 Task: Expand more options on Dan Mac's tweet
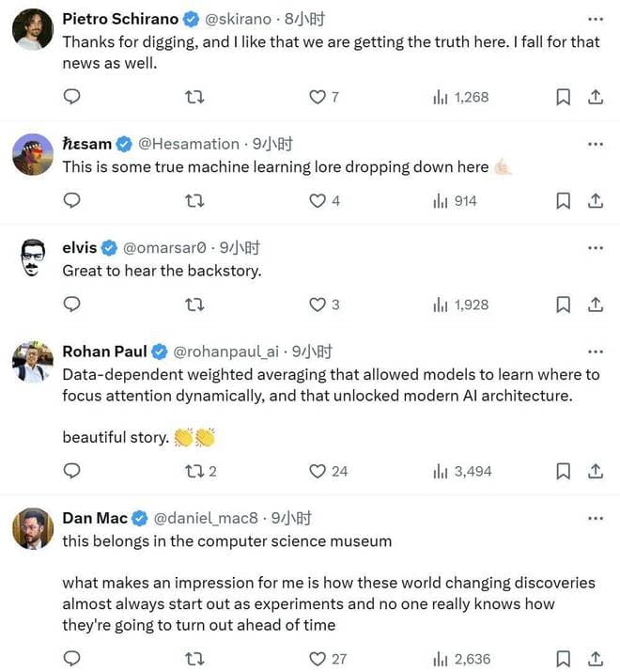(595, 518)
